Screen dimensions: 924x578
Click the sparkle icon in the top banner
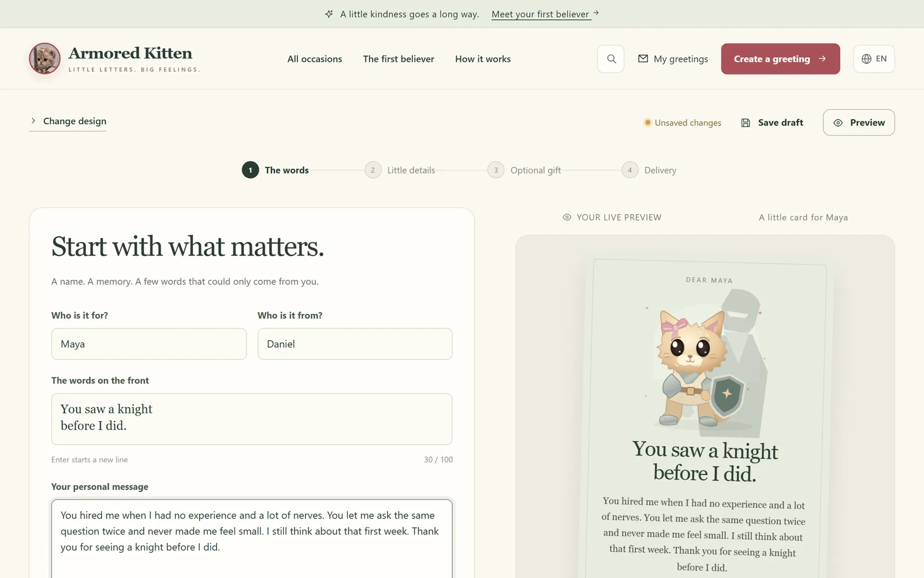click(x=329, y=14)
